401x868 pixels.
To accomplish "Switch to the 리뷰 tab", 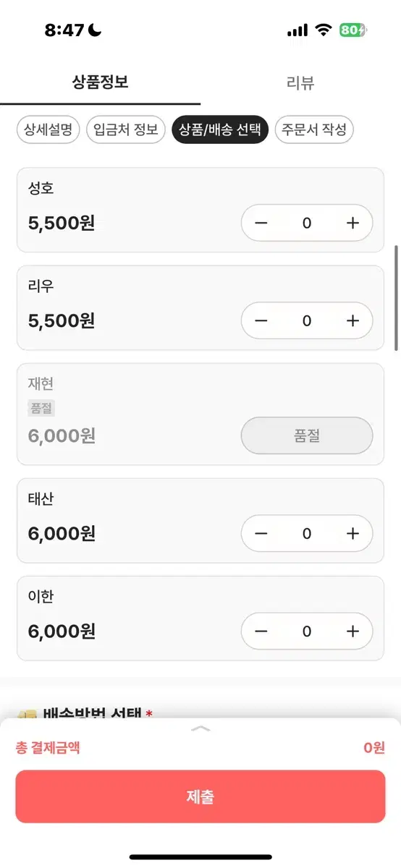I will [300, 82].
